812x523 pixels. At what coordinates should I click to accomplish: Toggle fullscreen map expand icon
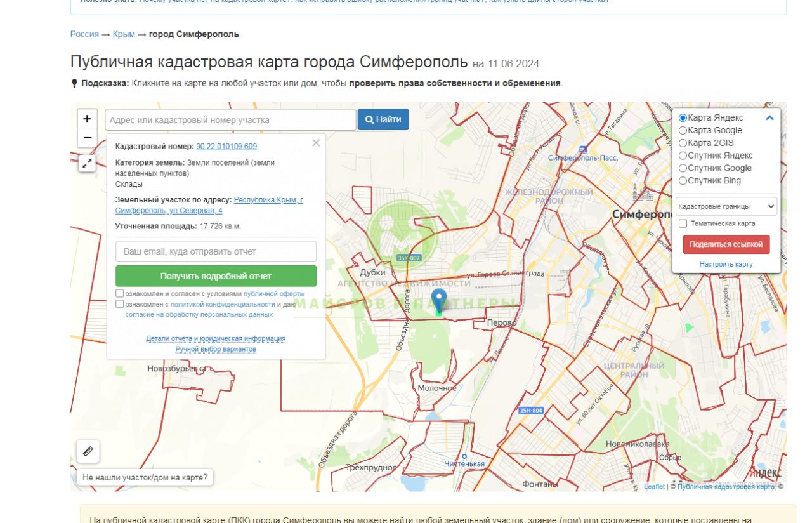pos(88,164)
